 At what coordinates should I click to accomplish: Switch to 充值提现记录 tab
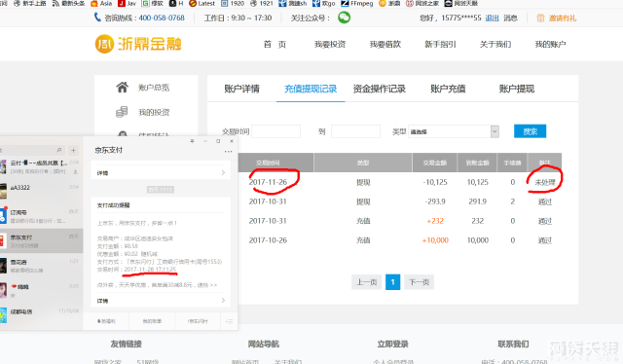[x=311, y=89]
